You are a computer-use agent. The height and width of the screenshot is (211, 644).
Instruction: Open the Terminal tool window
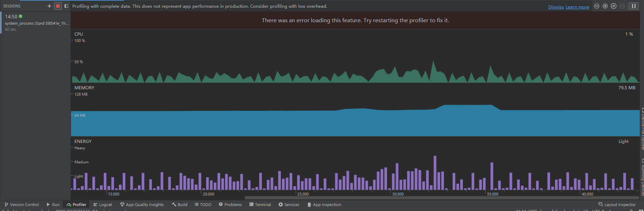260,205
